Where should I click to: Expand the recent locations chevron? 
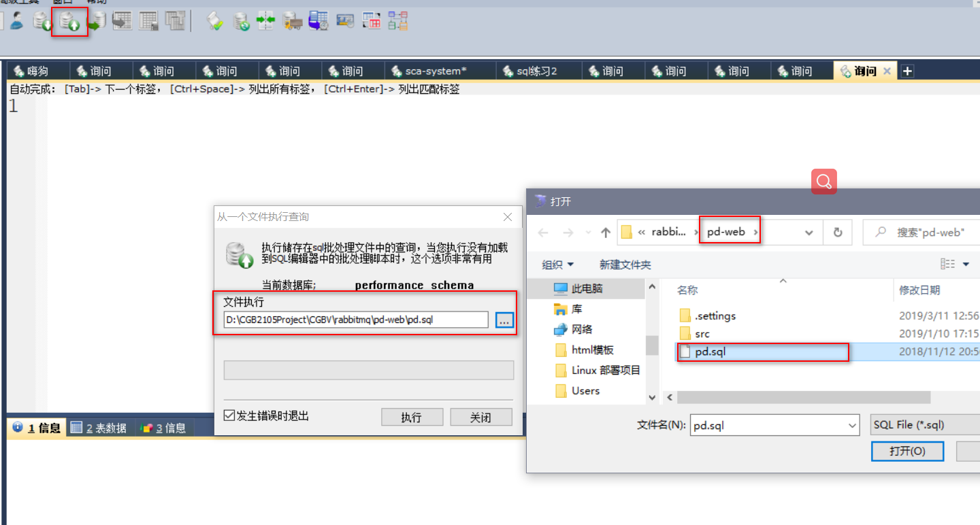[x=588, y=233]
